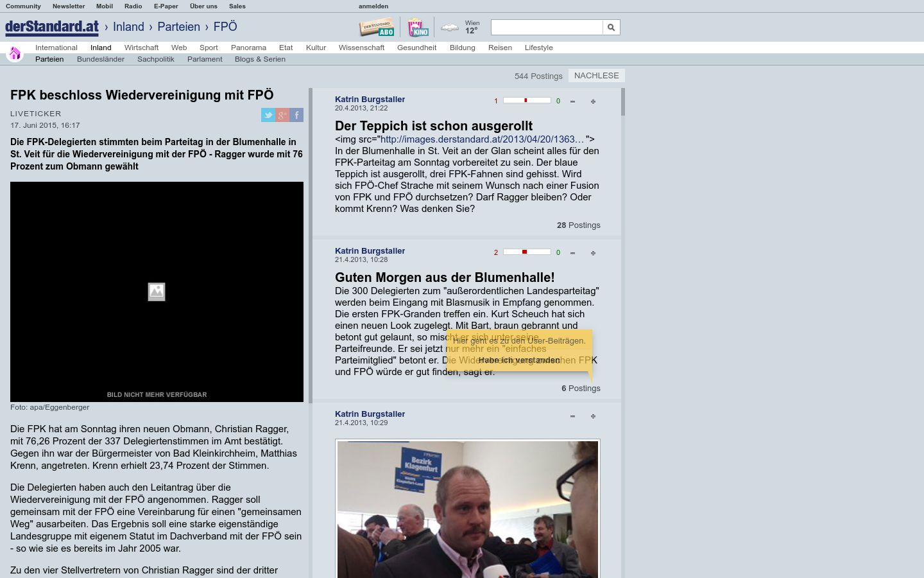Click the black unavailable article image
Screen dimensions: 924x578
tap(157, 292)
